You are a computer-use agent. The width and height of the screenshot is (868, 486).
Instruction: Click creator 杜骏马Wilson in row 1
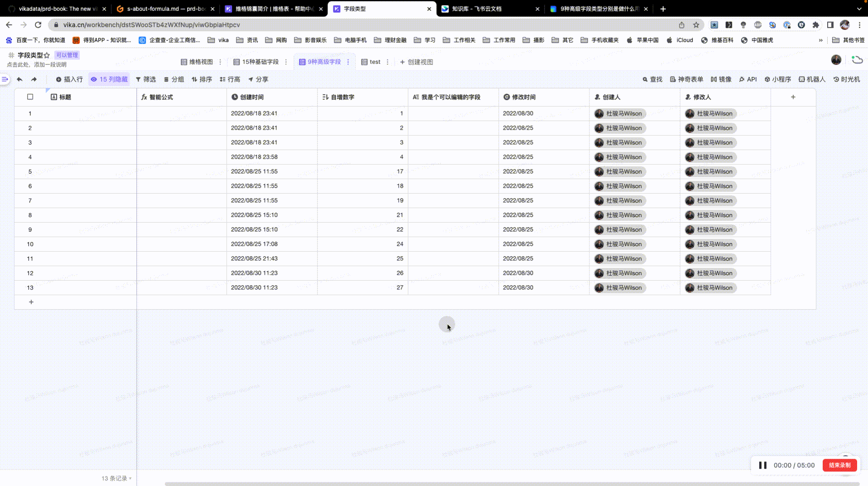(x=620, y=113)
